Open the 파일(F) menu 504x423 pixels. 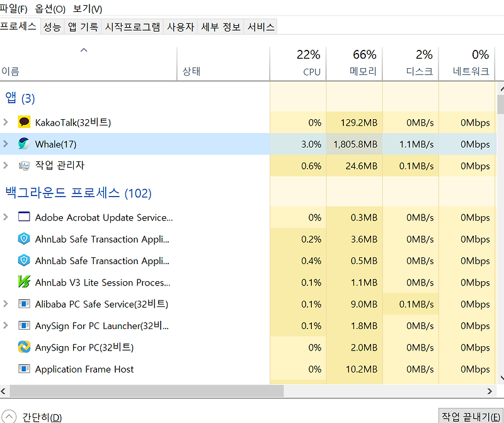[x=13, y=9]
